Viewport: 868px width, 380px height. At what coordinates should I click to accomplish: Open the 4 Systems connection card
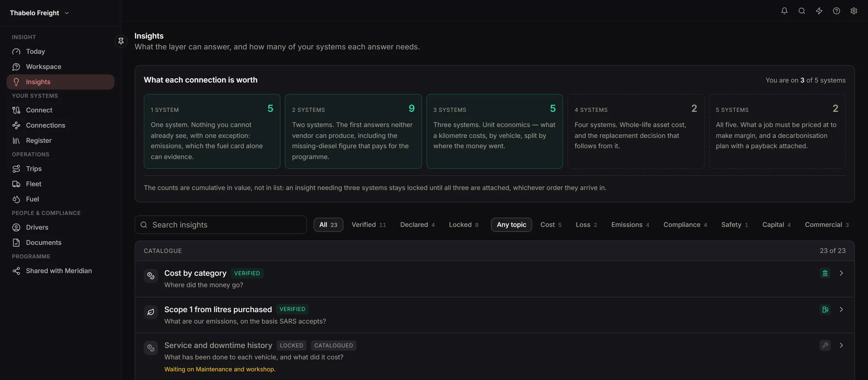(x=636, y=131)
